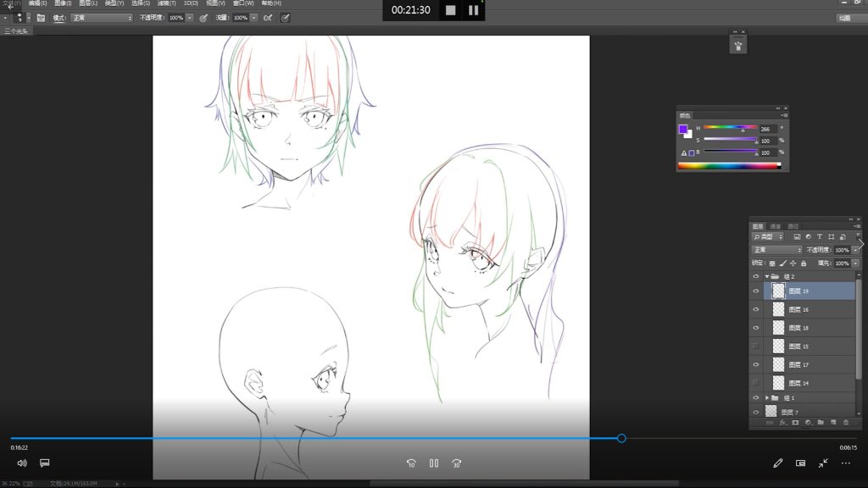Open the brush blend mode 模式 dropdown
The image size is (868, 488).
pyautogui.click(x=102, y=17)
